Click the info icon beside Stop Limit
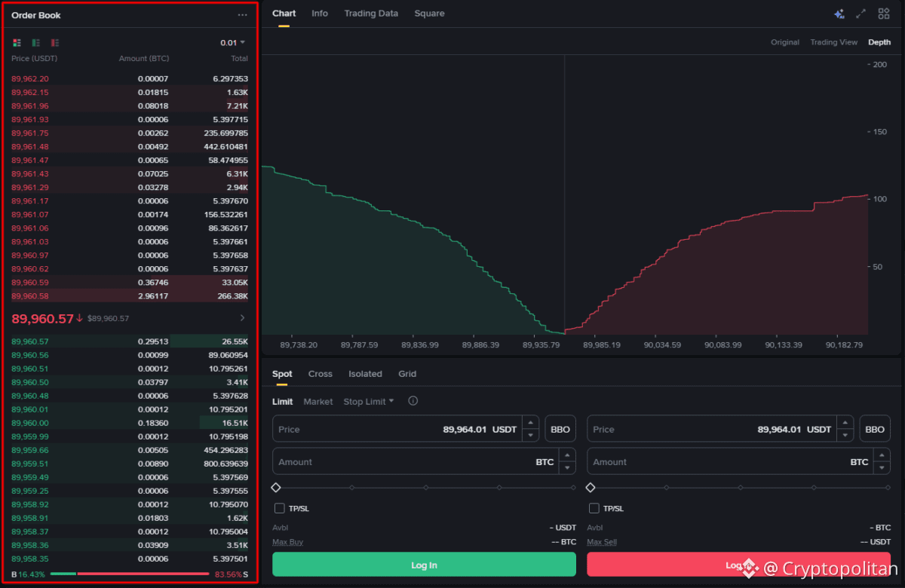Image resolution: width=905 pixels, height=588 pixels. (x=413, y=401)
